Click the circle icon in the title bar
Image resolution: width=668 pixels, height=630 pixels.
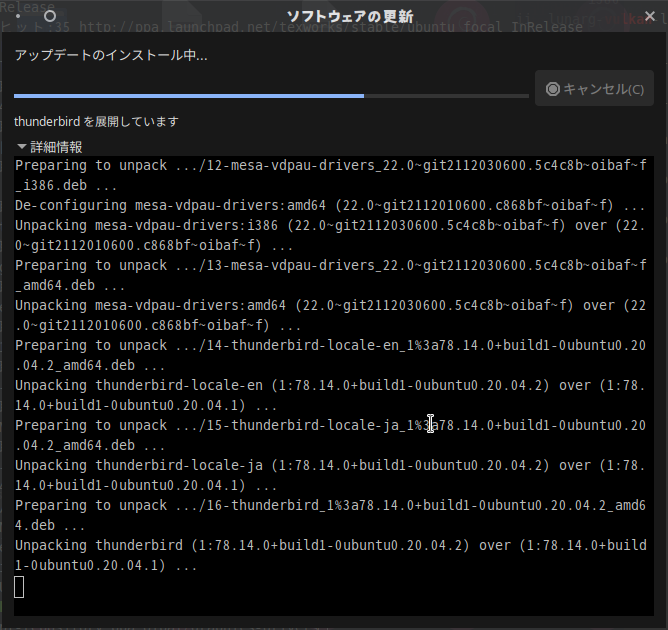click(x=50, y=16)
